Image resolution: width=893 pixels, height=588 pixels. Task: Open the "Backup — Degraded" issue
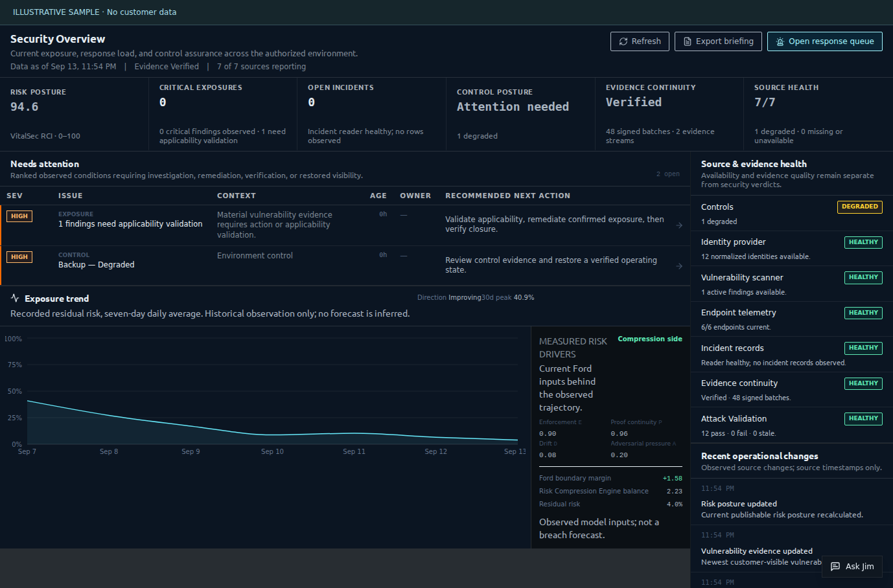coord(97,265)
